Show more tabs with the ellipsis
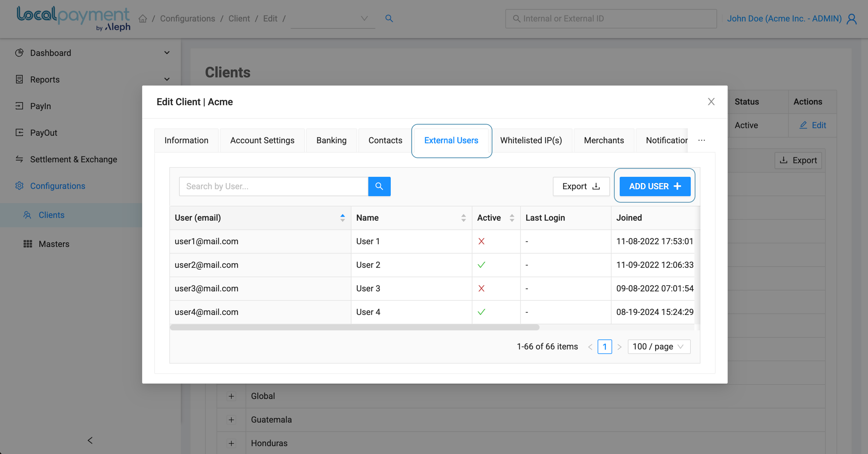 click(x=701, y=140)
